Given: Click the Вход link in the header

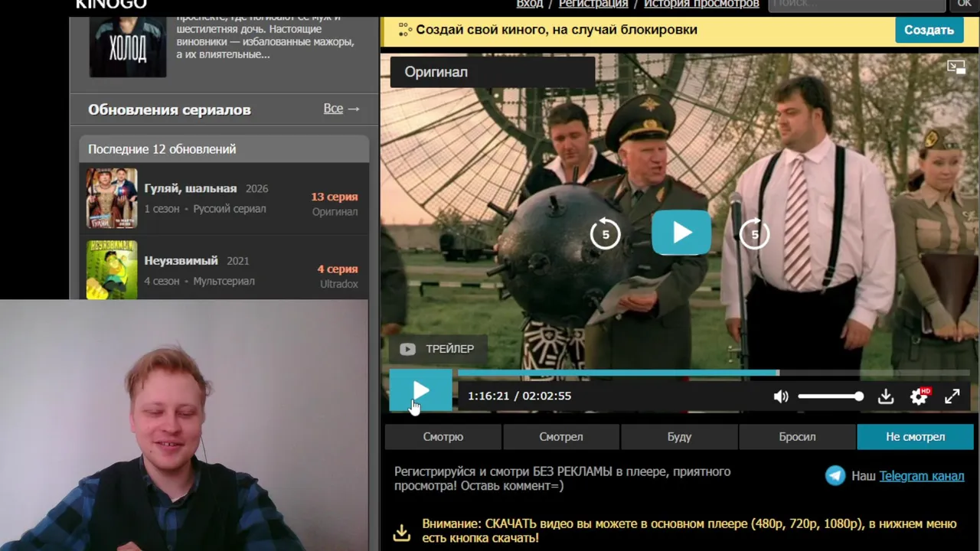Looking at the screenshot, I should pyautogui.click(x=530, y=4).
